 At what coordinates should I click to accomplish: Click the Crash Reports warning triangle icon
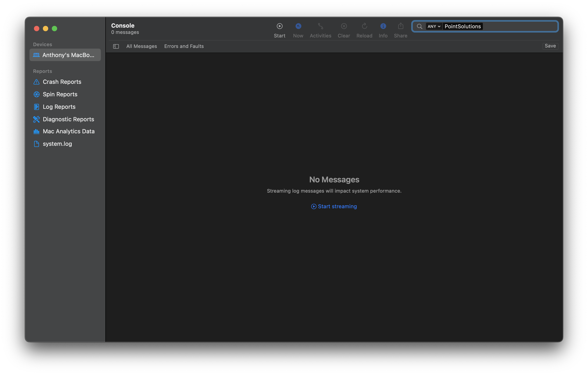point(36,82)
